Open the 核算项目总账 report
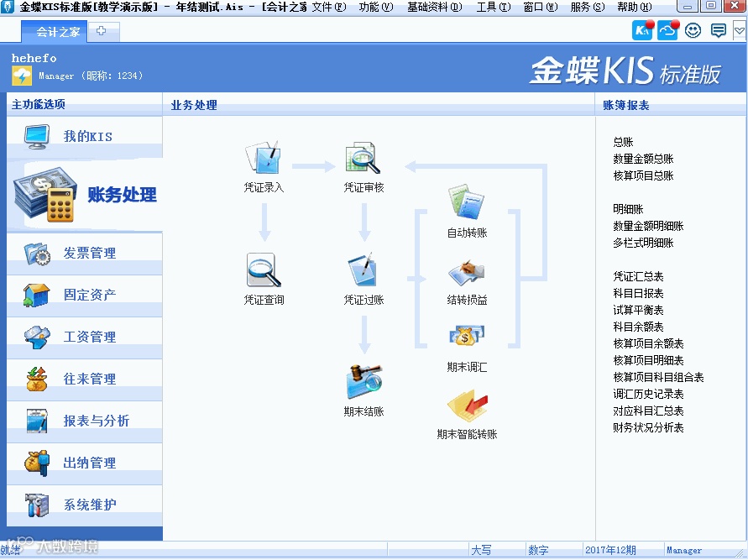Image resolution: width=748 pixels, height=560 pixels. pos(643,175)
